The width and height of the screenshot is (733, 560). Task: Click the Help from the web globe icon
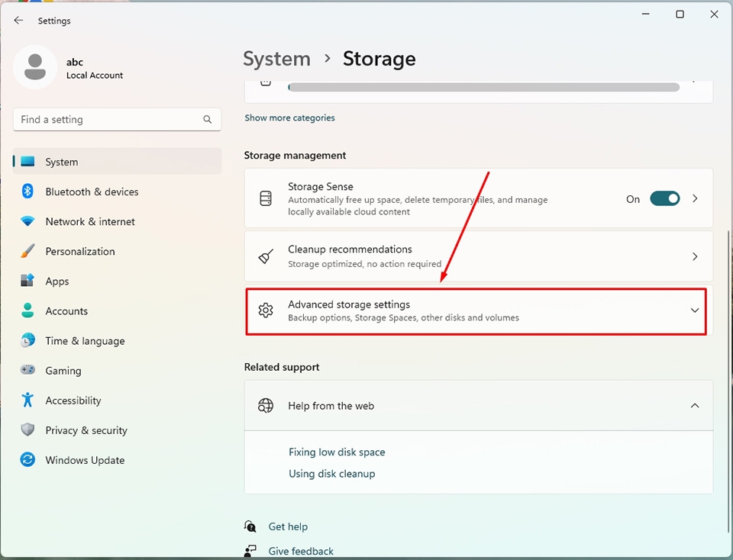(x=266, y=405)
